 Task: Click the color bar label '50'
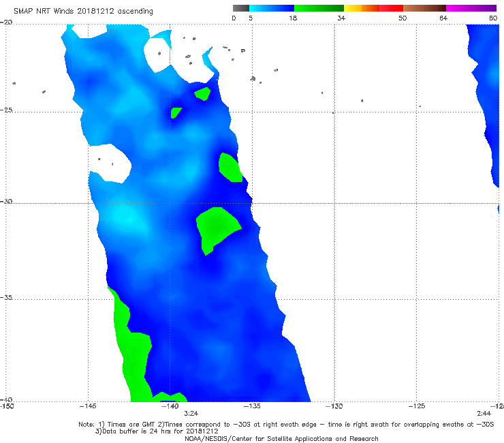[x=403, y=18]
